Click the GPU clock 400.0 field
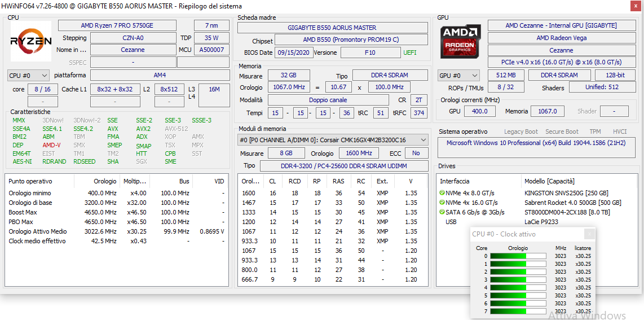Screen dimensions: 644x320 480,111
